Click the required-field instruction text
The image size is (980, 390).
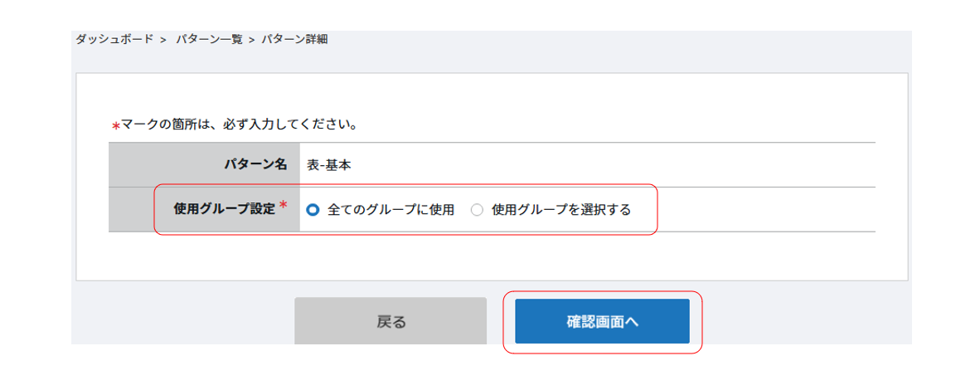point(239,125)
